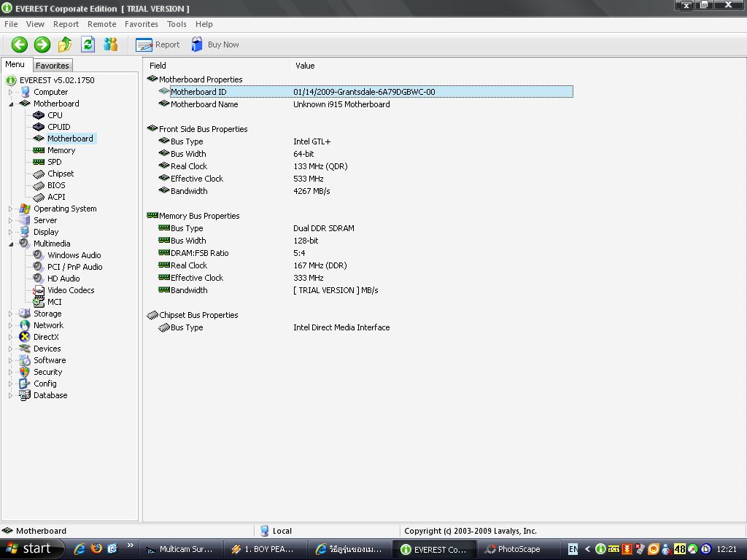Image resolution: width=747 pixels, height=560 pixels.
Task: Click the 48 temperature tray icon
Action: (x=679, y=549)
